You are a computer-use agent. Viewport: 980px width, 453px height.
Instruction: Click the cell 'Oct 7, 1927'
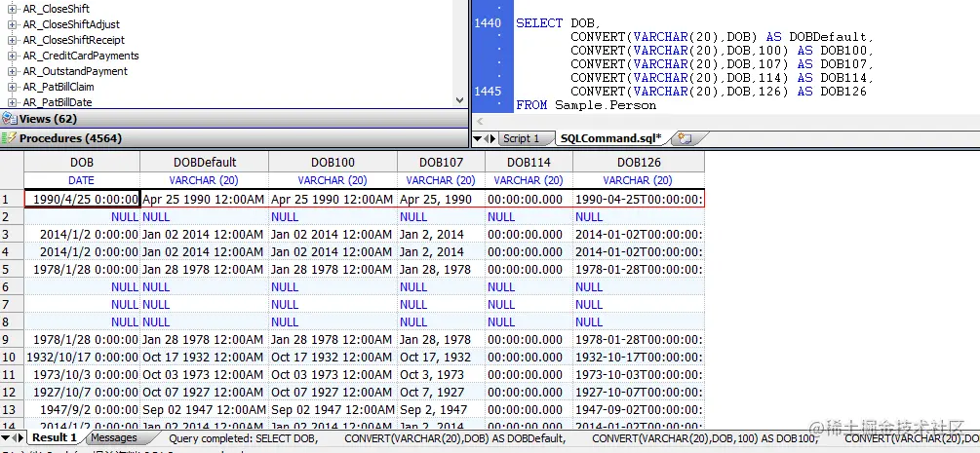click(442, 392)
